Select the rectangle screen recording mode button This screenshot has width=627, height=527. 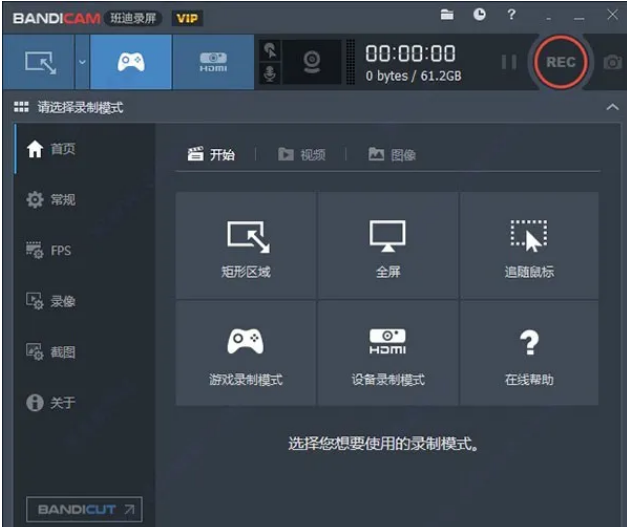coord(39,62)
